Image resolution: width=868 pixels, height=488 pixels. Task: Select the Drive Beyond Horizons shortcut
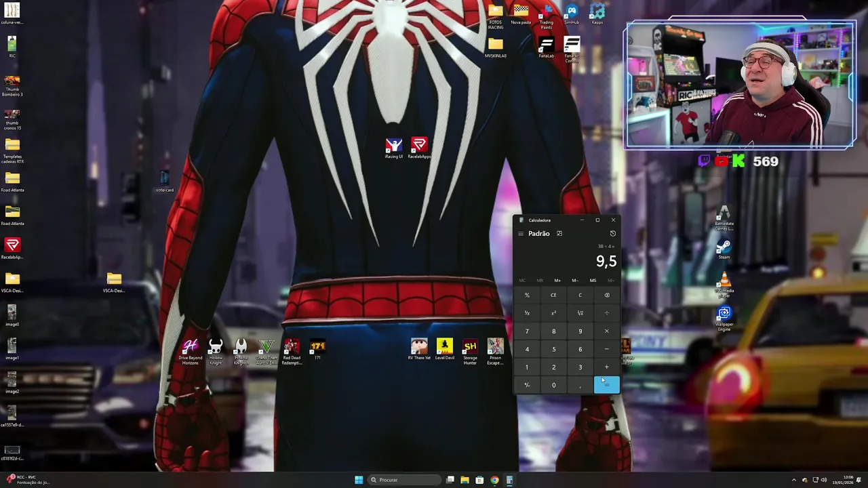click(190, 352)
